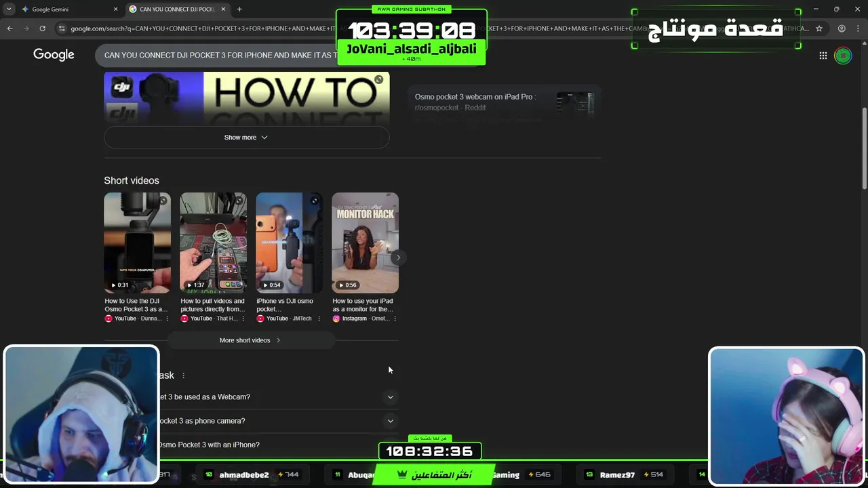Image resolution: width=868 pixels, height=488 pixels.
Task: Open 'iPhone vs DJI osmo pocket' title
Action: tap(285, 305)
